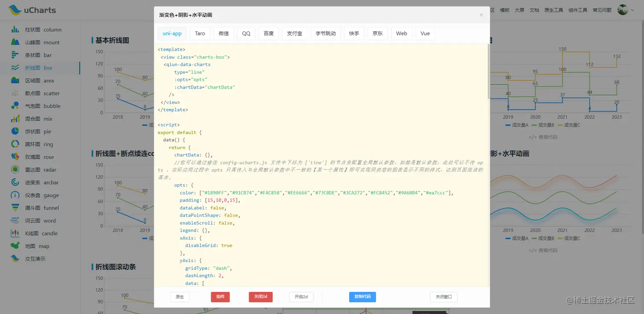Open the 雷达图 radar chart category

click(x=40, y=170)
